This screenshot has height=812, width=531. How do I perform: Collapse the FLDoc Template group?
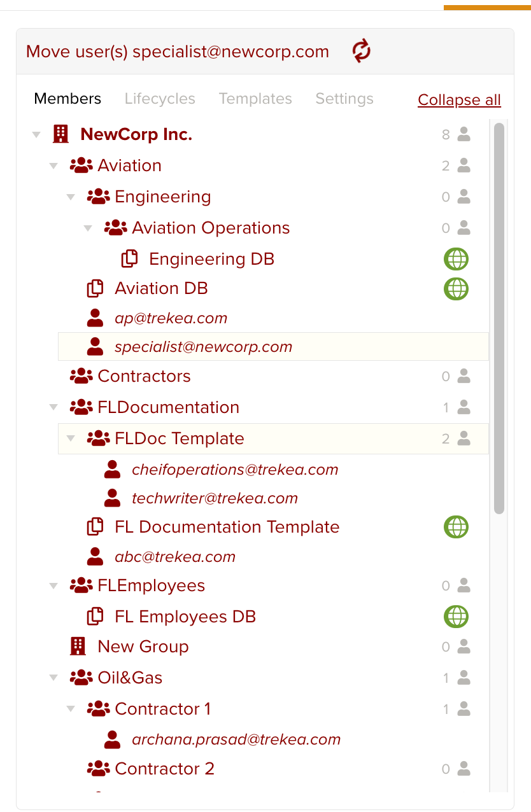[71, 438]
